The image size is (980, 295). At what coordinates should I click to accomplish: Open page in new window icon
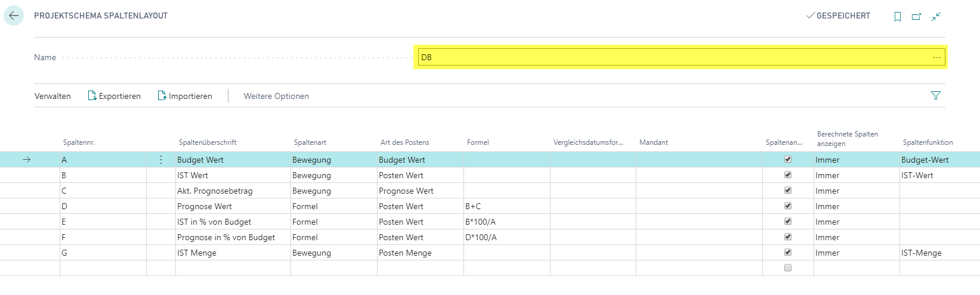(916, 17)
